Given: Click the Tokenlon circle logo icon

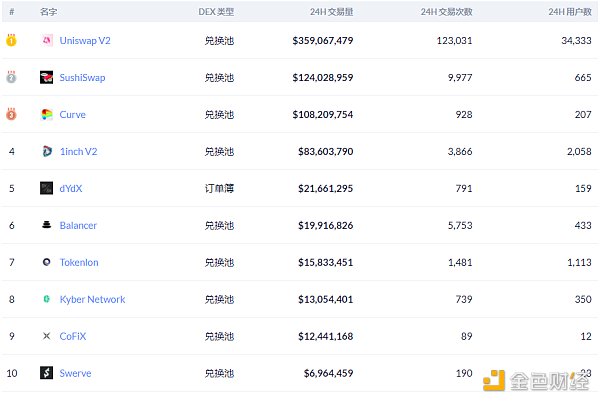Looking at the screenshot, I should tap(47, 262).
